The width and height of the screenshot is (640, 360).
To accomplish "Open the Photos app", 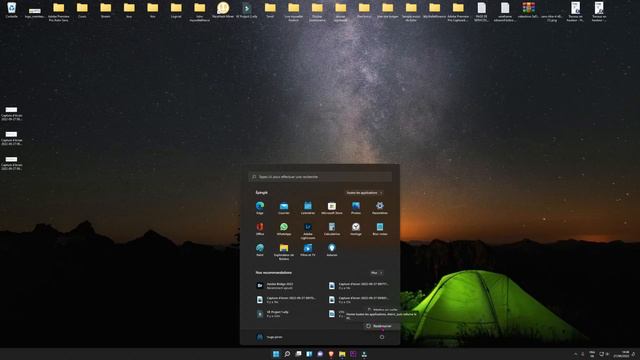I will click(356, 207).
